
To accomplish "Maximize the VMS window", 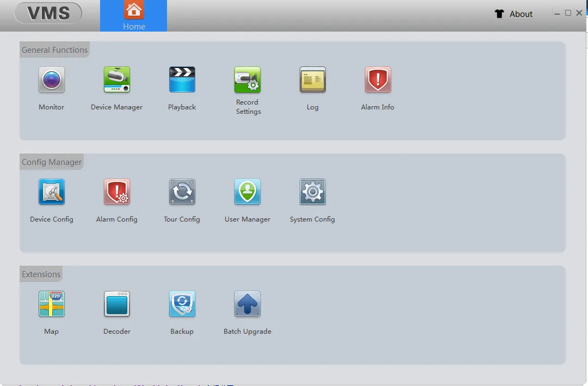I will click(568, 13).
